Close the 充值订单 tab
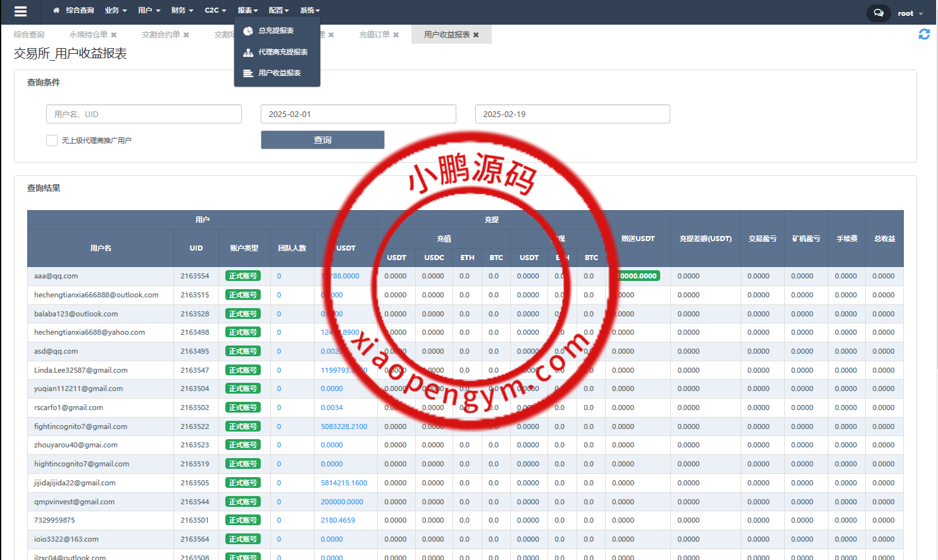Viewport: 938px width, 560px height. (x=396, y=35)
